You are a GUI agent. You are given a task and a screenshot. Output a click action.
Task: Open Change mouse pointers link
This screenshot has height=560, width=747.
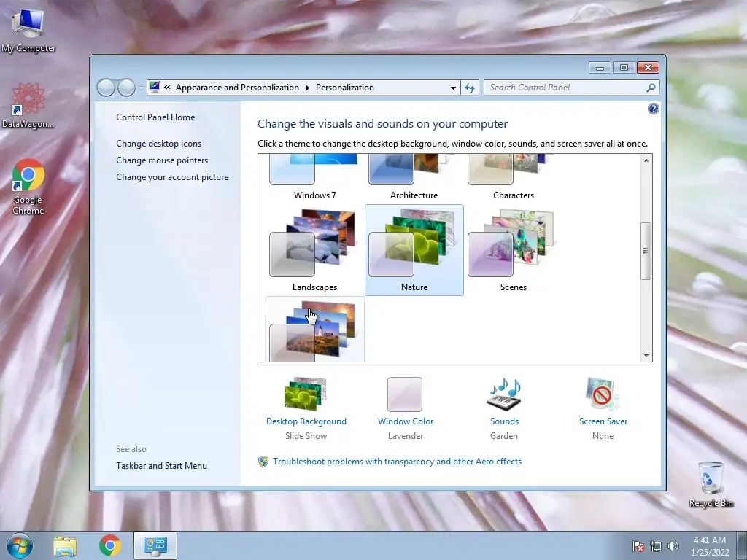[x=162, y=160]
